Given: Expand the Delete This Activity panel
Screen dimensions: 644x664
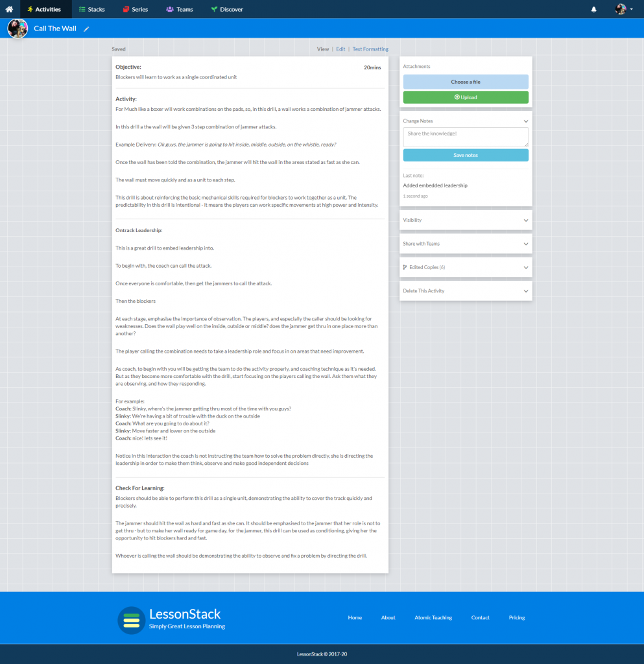Looking at the screenshot, I should (x=465, y=290).
